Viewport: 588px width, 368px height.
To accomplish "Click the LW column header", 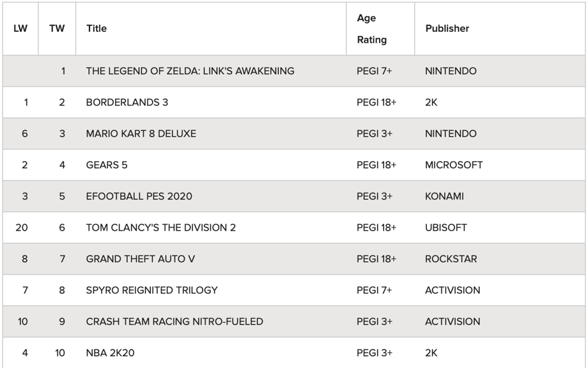I will point(20,29).
